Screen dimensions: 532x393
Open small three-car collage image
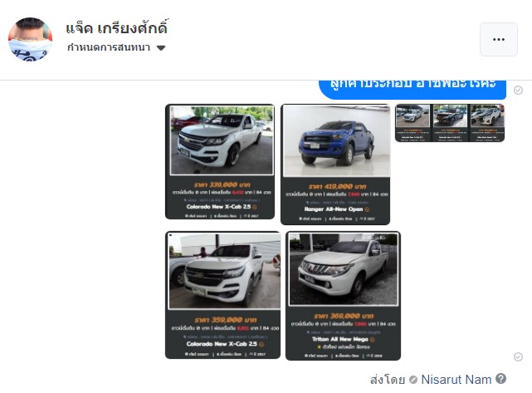click(x=450, y=123)
